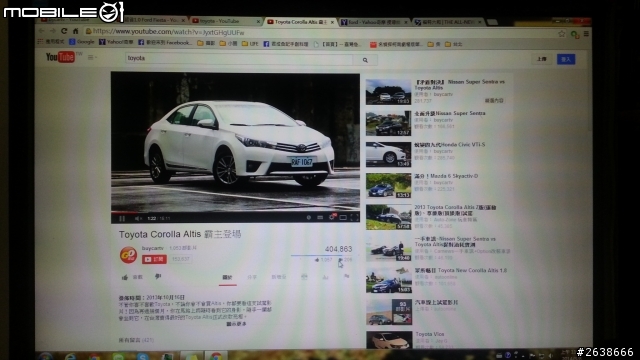Click the magnifier search button
The width and height of the screenshot is (640, 360).
[x=365, y=60]
